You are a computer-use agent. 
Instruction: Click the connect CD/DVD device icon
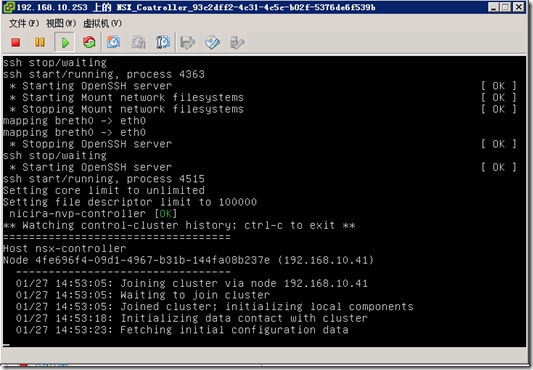212,43
